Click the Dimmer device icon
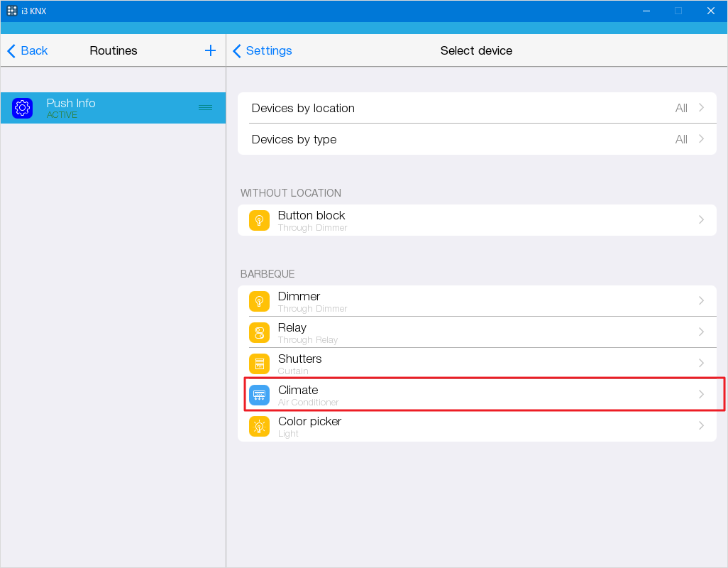The height and width of the screenshot is (568, 728). (259, 301)
